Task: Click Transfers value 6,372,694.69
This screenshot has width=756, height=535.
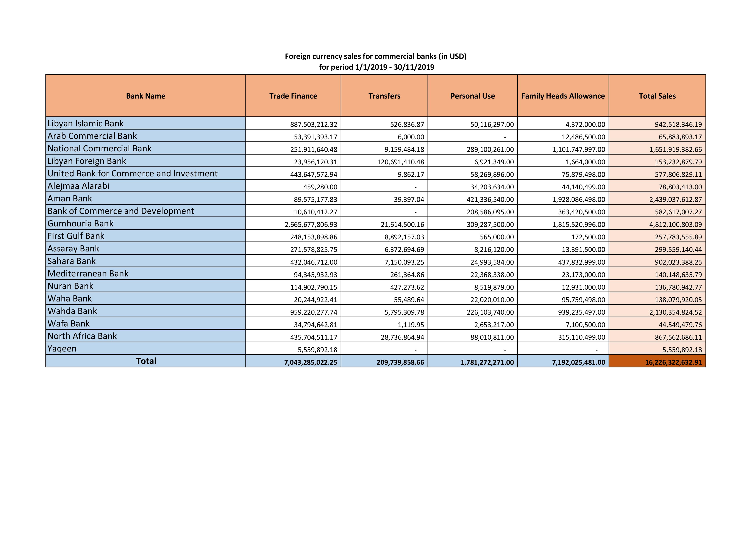Action: [x=404, y=250]
